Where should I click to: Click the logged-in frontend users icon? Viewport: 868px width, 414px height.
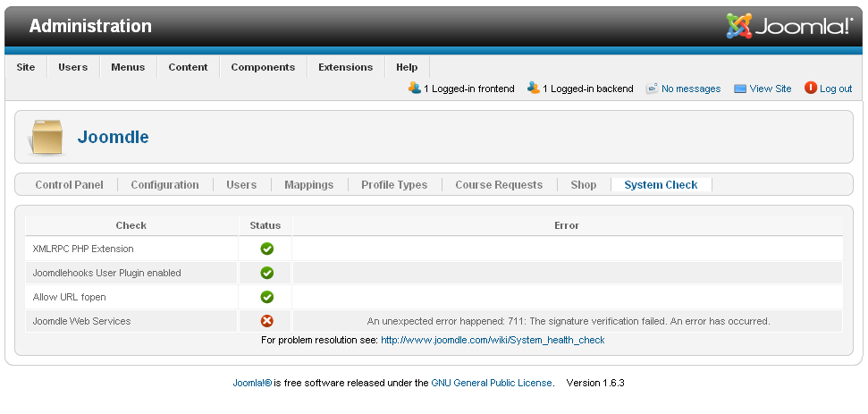pyautogui.click(x=415, y=88)
